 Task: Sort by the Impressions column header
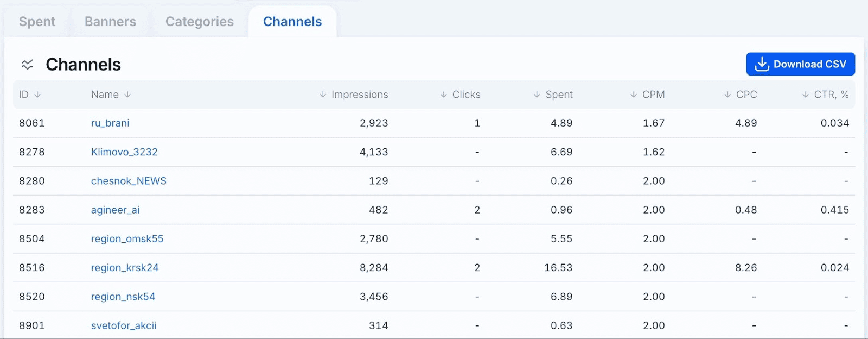click(x=354, y=95)
